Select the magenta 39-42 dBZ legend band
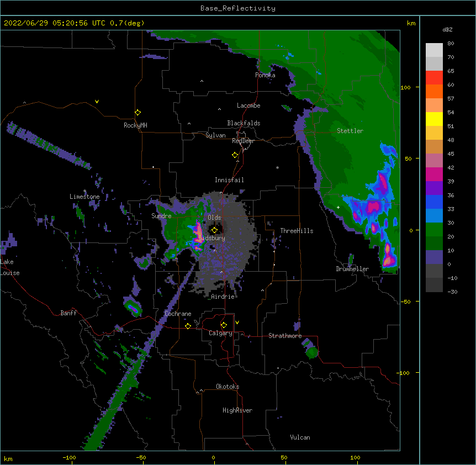This screenshot has width=476, height=465. [434, 174]
